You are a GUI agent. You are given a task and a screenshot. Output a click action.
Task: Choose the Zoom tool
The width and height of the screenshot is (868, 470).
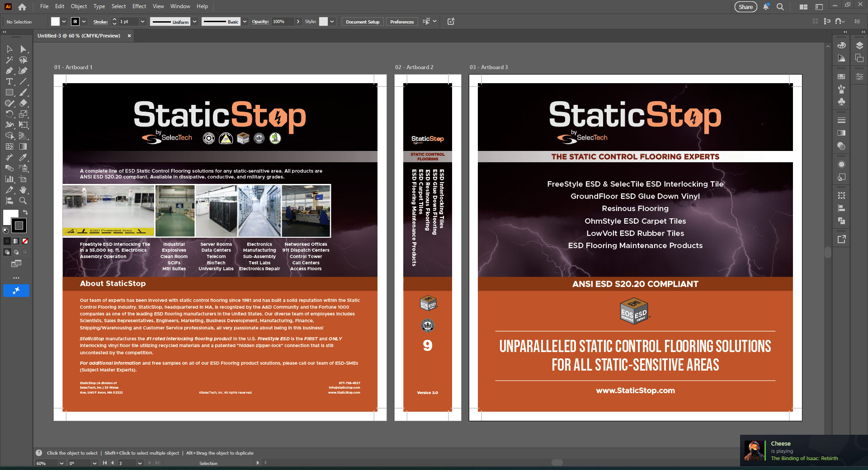23,201
